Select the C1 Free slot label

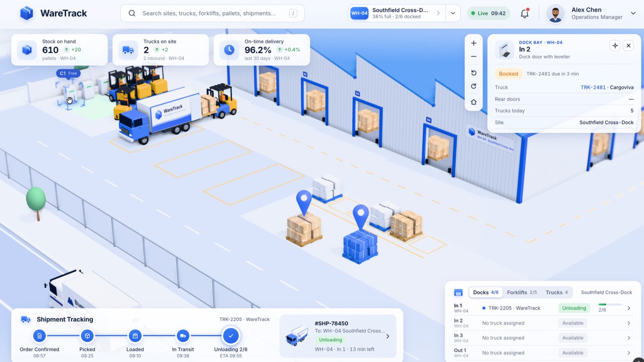click(68, 73)
